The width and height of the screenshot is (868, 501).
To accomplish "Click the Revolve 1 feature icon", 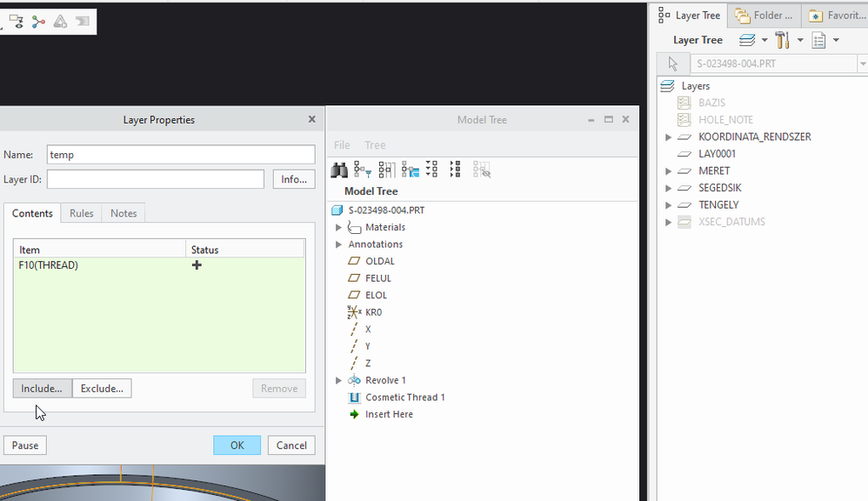I will (354, 380).
